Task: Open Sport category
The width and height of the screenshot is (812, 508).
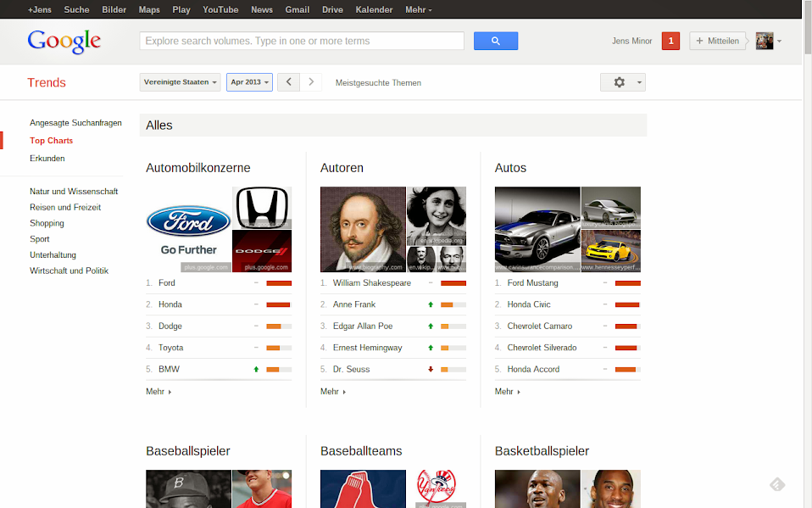Action: pyautogui.click(x=39, y=239)
